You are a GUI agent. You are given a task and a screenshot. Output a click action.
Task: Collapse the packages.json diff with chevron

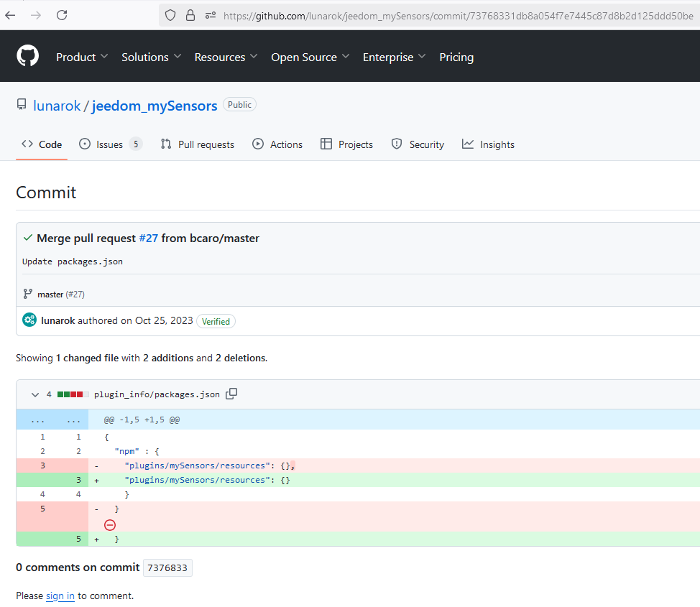click(x=34, y=394)
